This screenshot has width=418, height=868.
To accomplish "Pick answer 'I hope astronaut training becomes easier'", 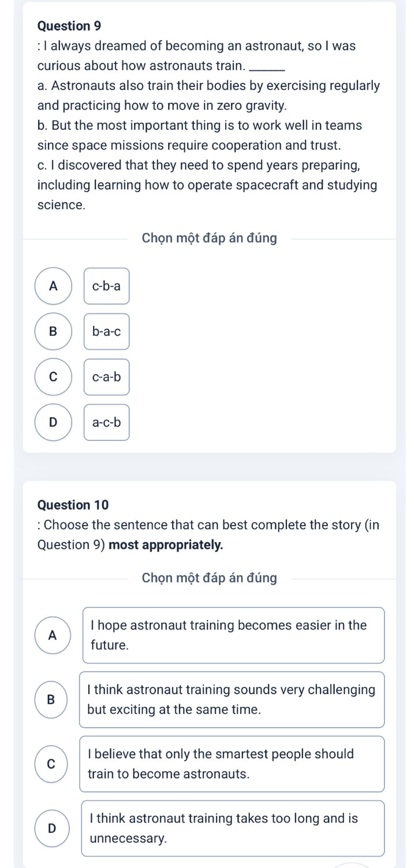I will (x=234, y=635).
